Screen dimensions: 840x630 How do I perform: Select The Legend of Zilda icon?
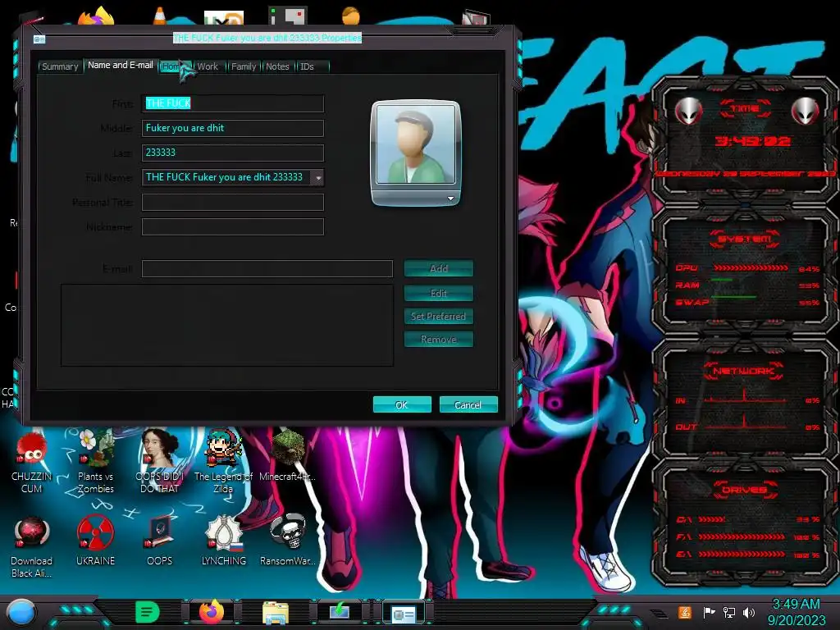[223, 463]
